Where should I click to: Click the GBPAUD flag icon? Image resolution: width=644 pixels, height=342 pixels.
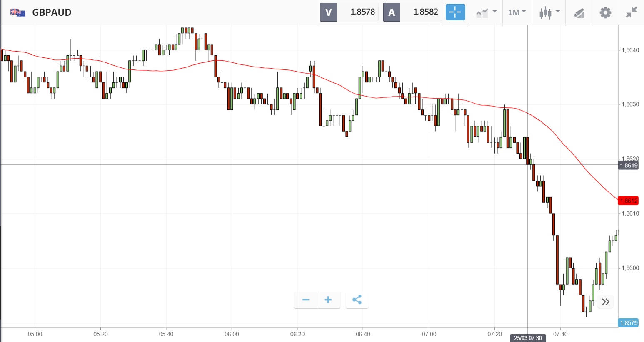(17, 12)
